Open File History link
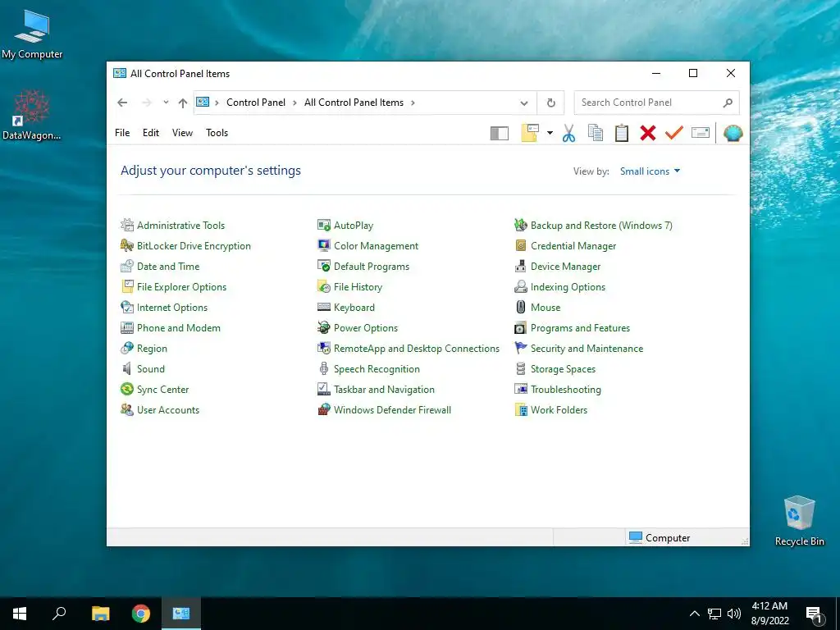The width and height of the screenshot is (840, 630). pos(358,286)
